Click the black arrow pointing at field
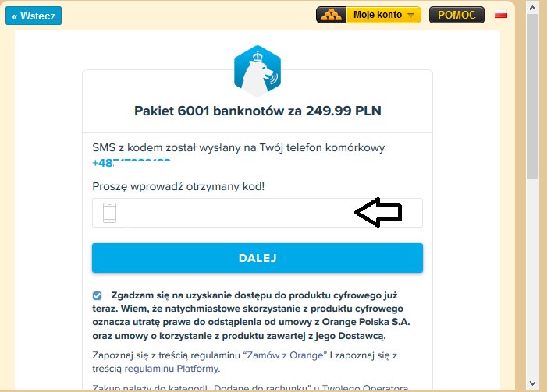The height and width of the screenshot is (392, 547). [x=378, y=212]
